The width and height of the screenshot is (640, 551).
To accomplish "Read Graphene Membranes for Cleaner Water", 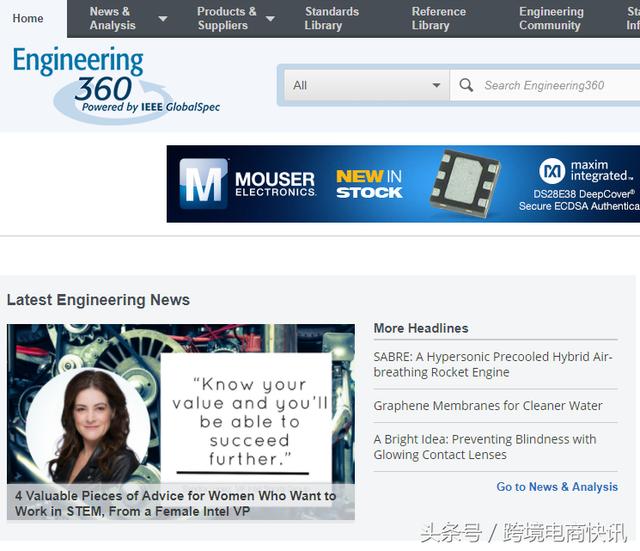I will [x=488, y=406].
